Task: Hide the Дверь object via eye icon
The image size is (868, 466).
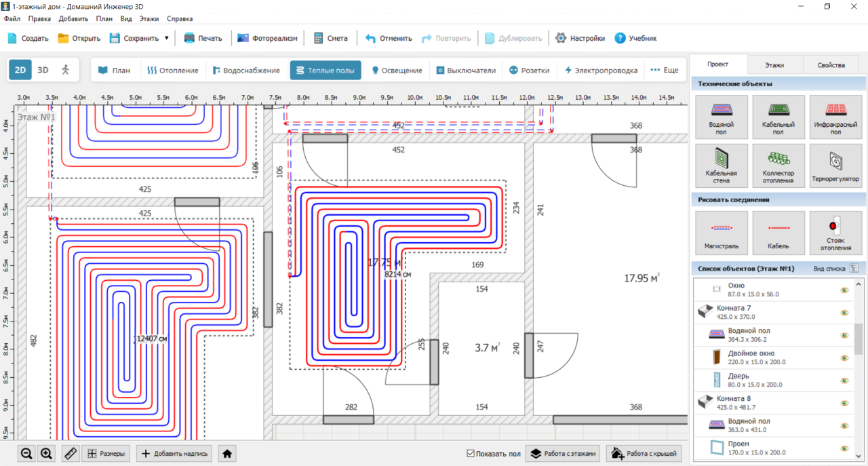Action: tap(844, 381)
